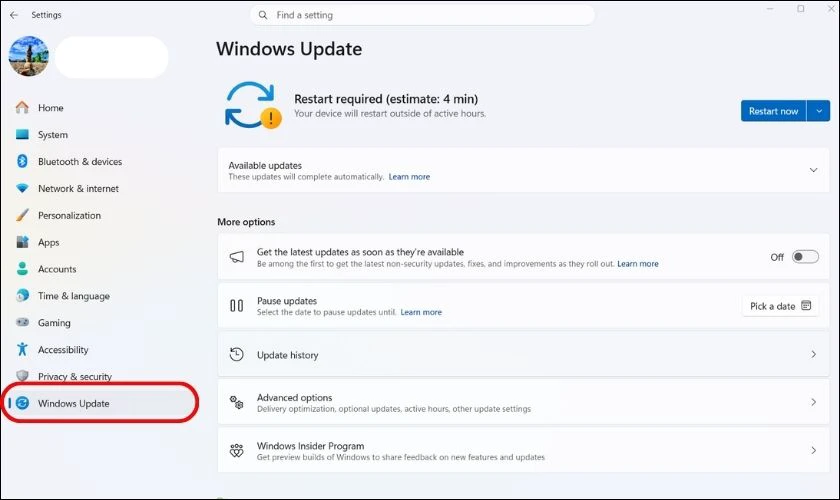Select Windows Update in the sidebar
840x500 pixels.
(x=100, y=403)
